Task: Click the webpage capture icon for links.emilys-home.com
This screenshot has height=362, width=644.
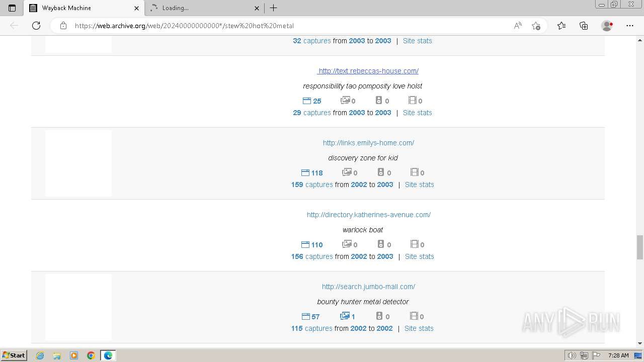Action: tap(305, 172)
